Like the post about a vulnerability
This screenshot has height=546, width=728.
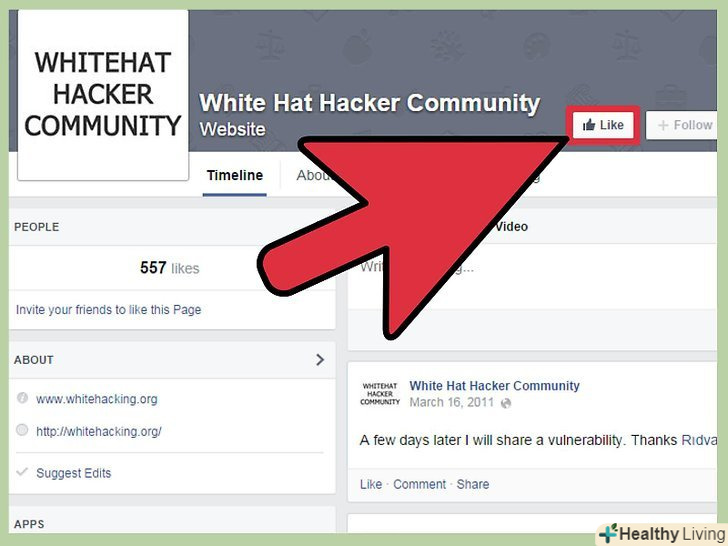tap(370, 484)
